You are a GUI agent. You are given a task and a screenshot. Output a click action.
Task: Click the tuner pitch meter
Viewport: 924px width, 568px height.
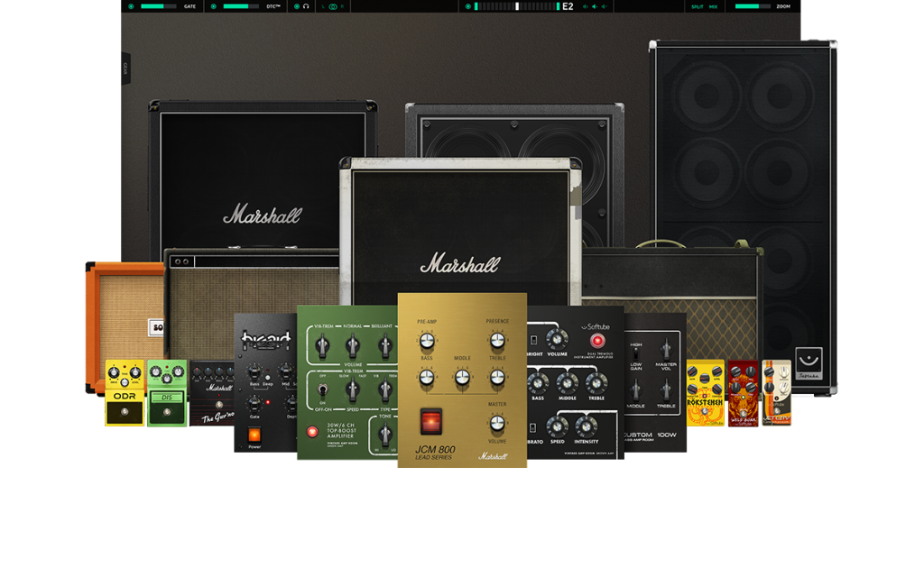point(517,6)
